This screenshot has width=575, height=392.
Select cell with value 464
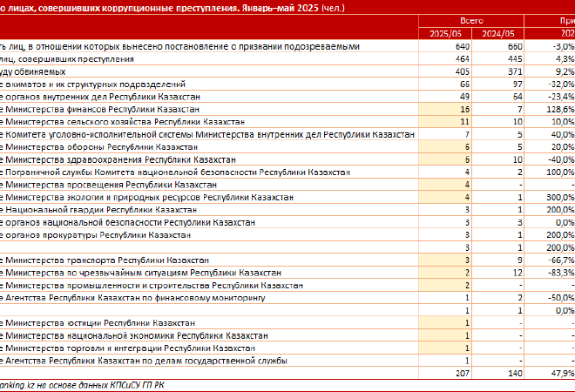[x=463, y=59]
